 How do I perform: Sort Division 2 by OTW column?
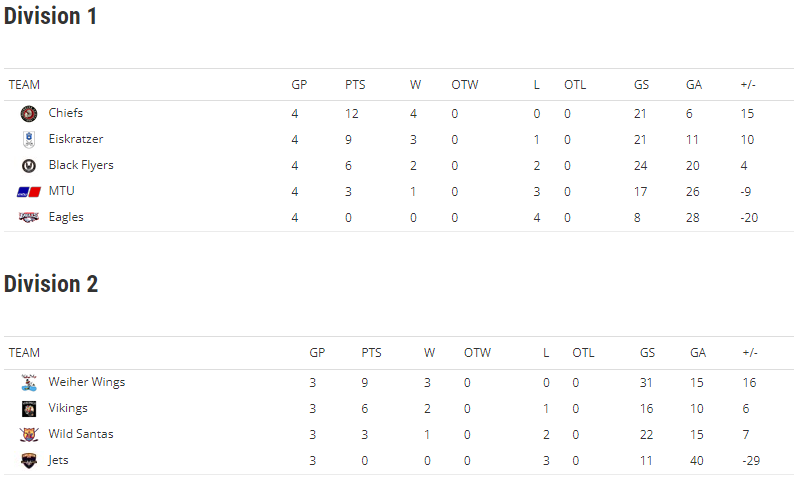point(477,353)
